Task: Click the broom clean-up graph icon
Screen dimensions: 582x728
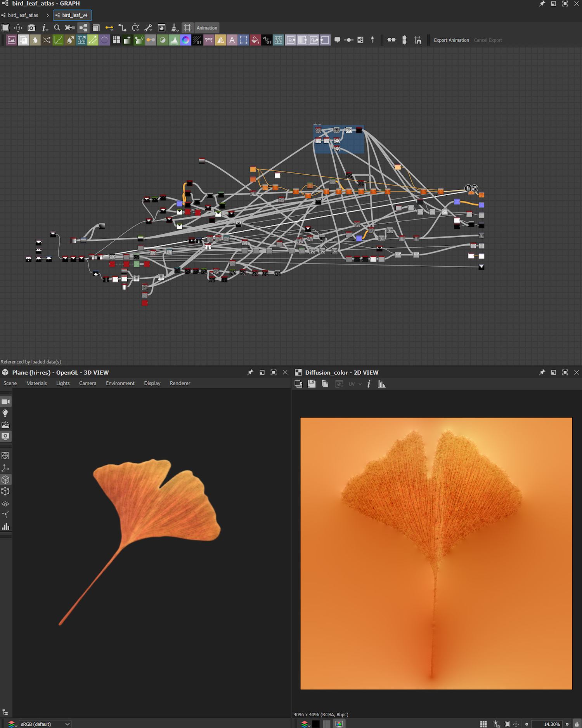Action: click(175, 28)
